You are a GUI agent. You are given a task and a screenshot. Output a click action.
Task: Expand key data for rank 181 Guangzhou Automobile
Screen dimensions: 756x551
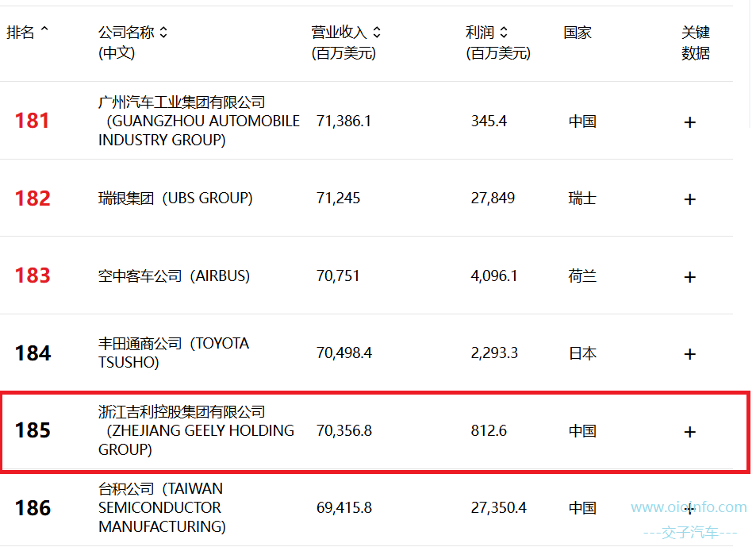[x=689, y=122]
